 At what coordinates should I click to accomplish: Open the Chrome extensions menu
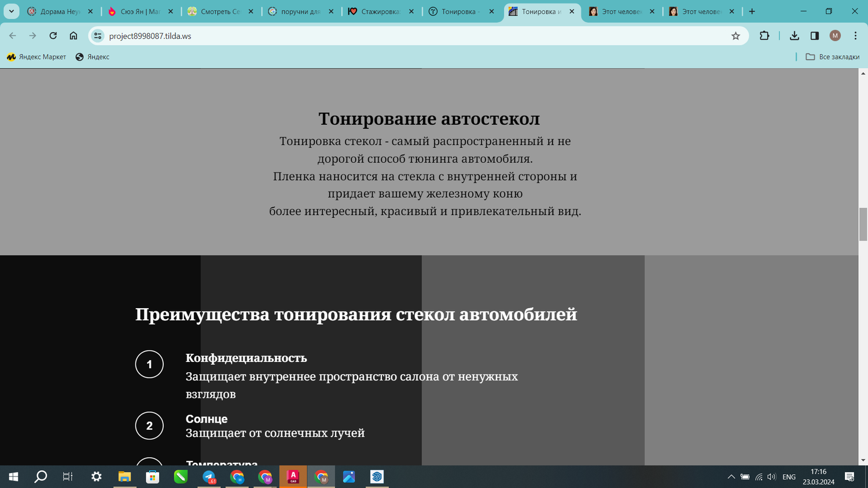[764, 36]
